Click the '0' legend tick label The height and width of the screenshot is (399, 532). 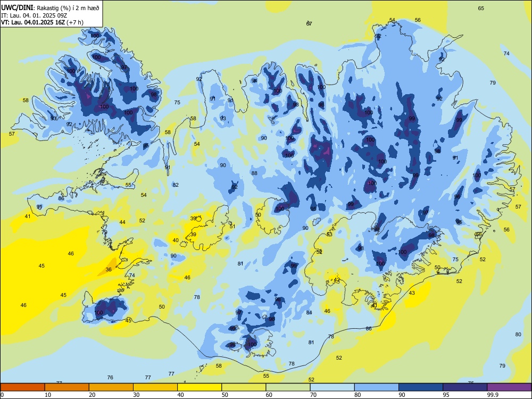(2, 395)
